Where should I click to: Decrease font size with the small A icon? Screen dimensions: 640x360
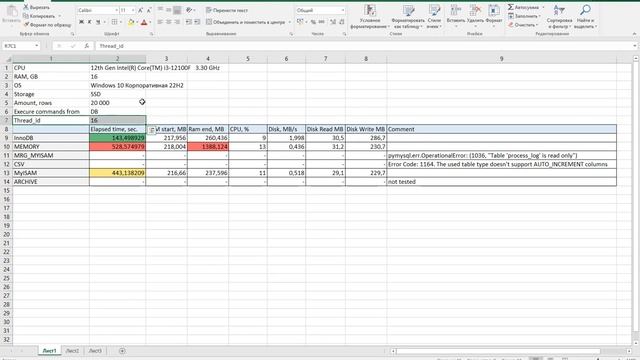click(149, 10)
